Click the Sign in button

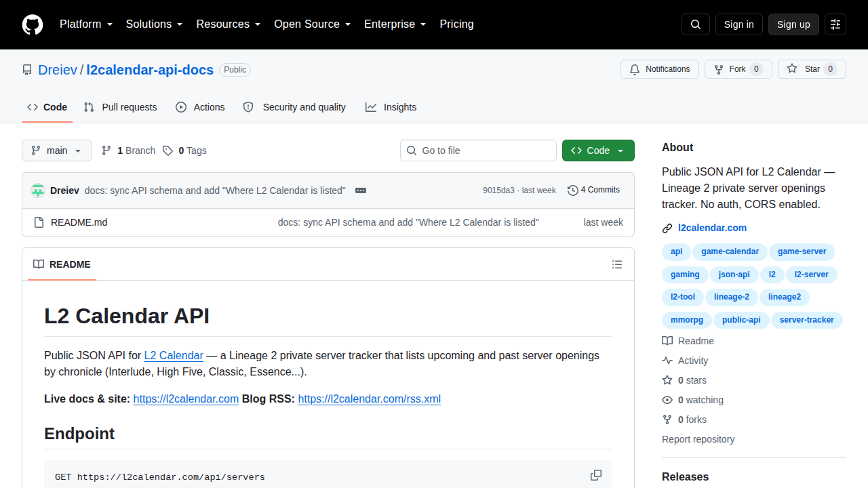tap(738, 24)
